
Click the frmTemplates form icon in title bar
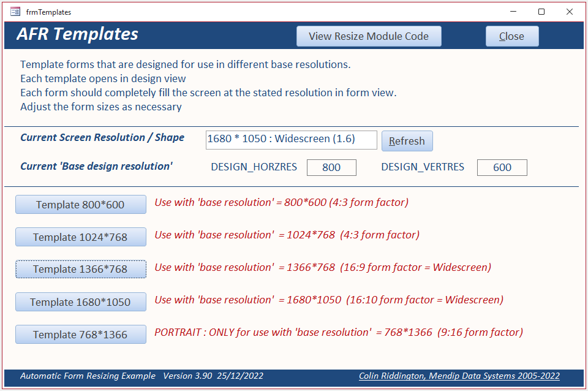click(x=15, y=12)
